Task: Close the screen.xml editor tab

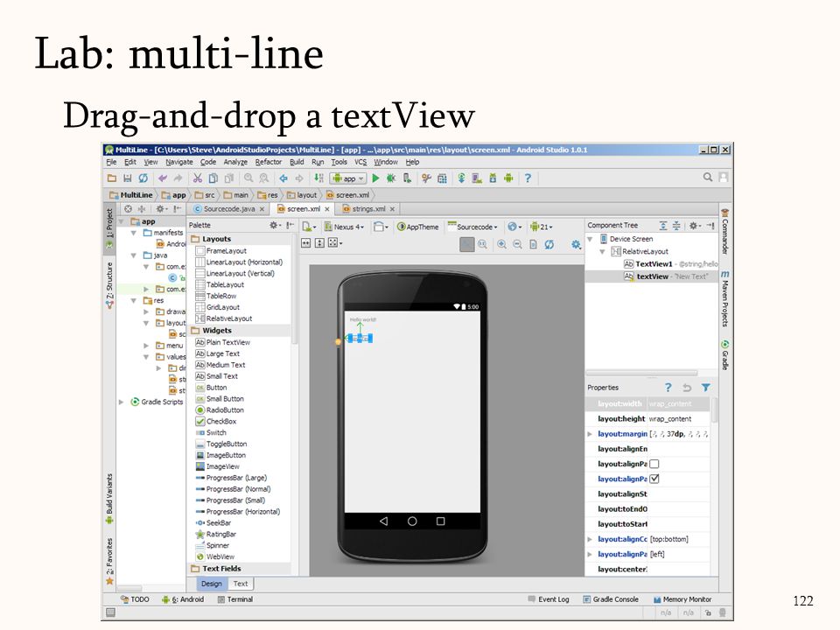Action: [326, 209]
